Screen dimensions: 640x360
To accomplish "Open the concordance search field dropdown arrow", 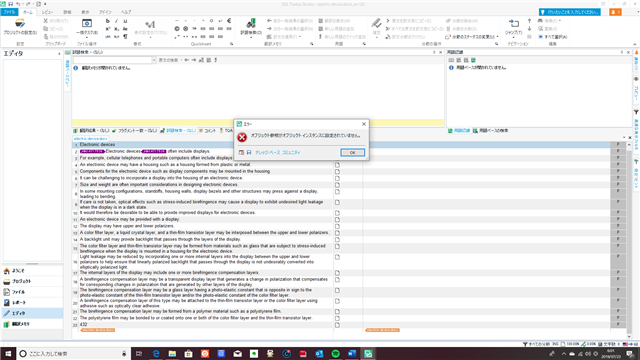I will [154, 60].
